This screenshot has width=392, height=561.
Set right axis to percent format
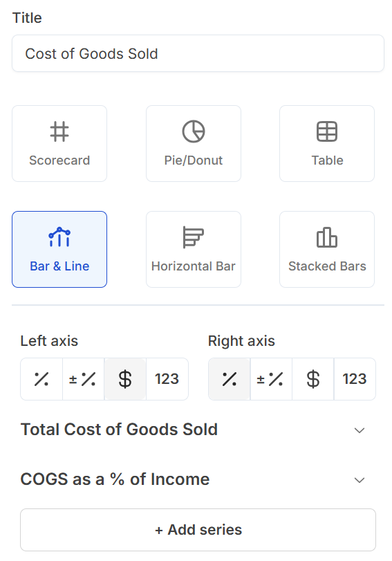point(230,379)
